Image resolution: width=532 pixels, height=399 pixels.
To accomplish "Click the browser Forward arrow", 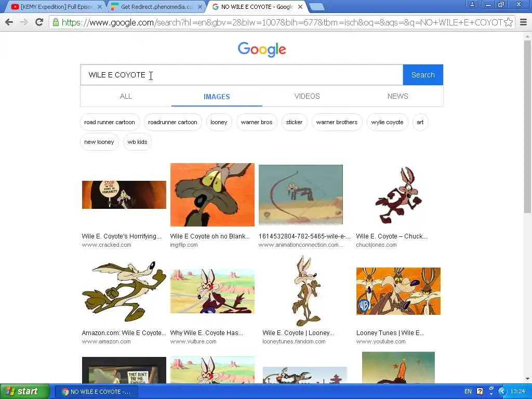I will point(24,22).
